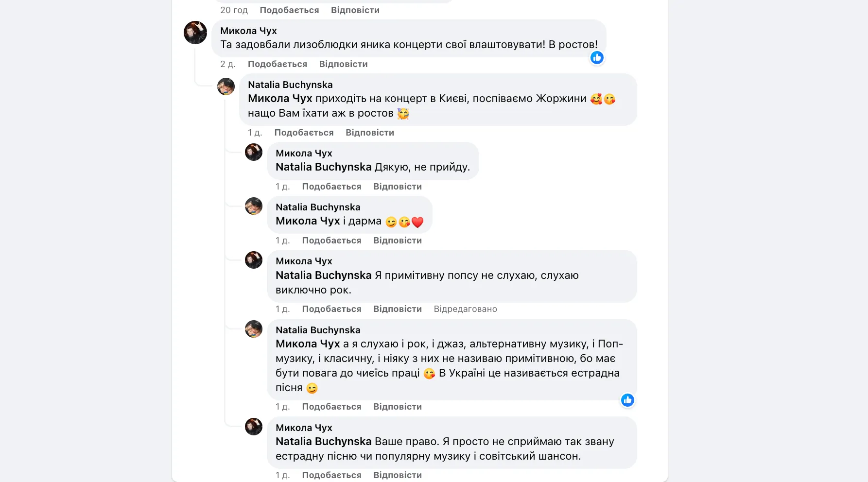
Task: Click the like reaction badge on Natalia's music genres reply
Action: (627, 400)
